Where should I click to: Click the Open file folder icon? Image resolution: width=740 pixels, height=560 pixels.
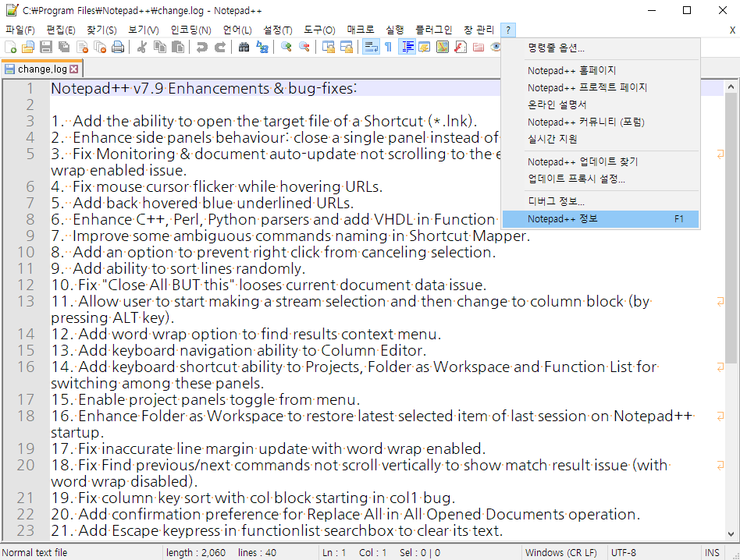click(28, 47)
